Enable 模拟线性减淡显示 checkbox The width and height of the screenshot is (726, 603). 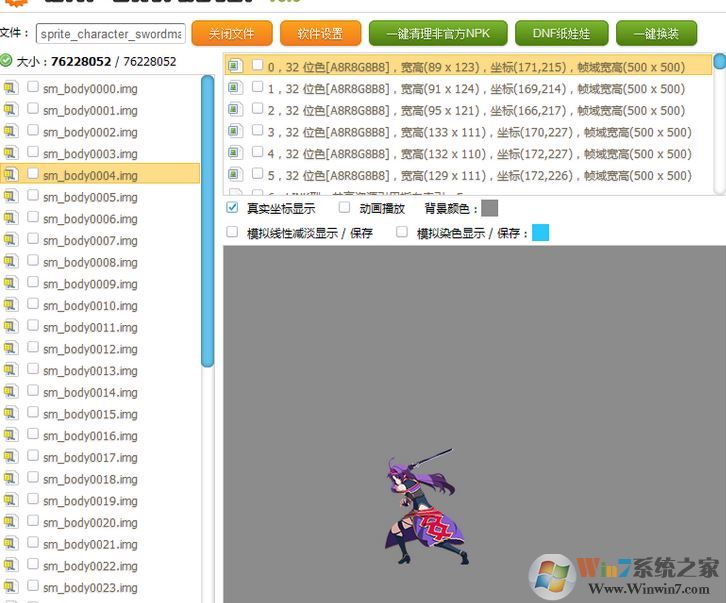coord(233,232)
